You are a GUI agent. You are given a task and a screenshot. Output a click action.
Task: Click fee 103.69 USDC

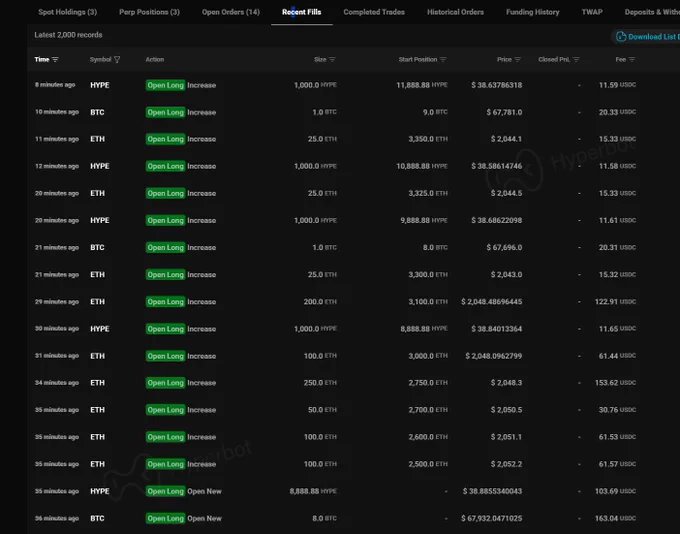point(615,491)
